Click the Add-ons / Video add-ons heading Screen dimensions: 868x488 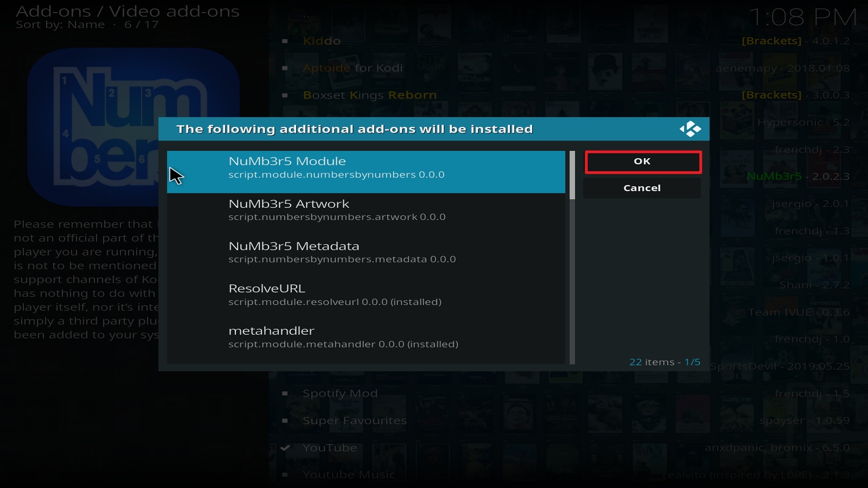[x=127, y=11]
